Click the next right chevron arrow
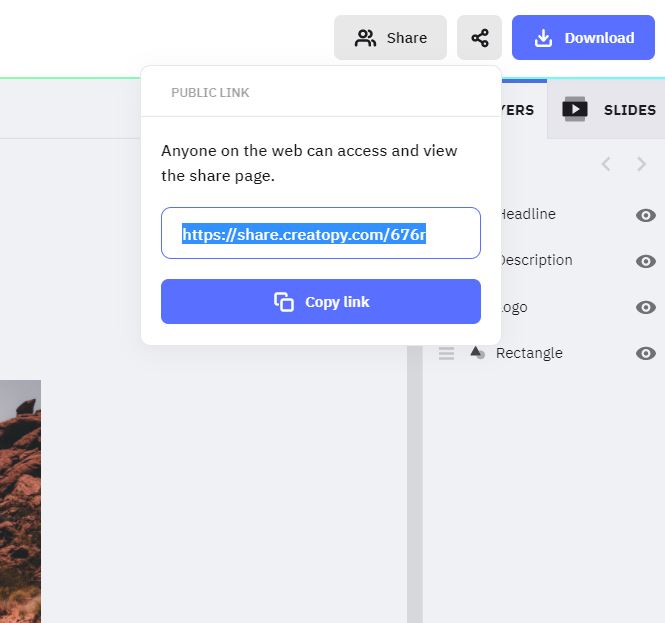Viewport: 665px width, 623px height. click(x=642, y=164)
